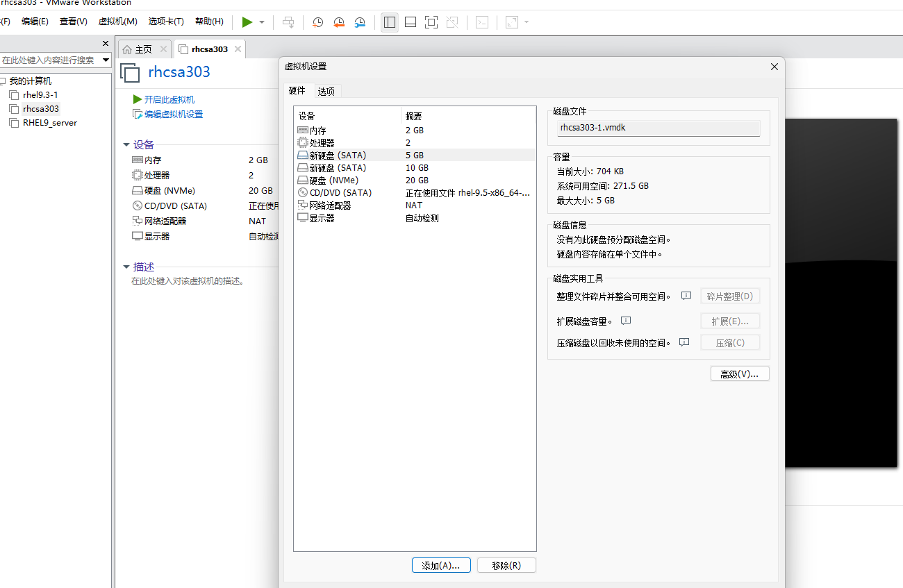Screen dimensions: 903x588
Task: Select 网络适配器 in hardware list
Action: (x=415, y=205)
